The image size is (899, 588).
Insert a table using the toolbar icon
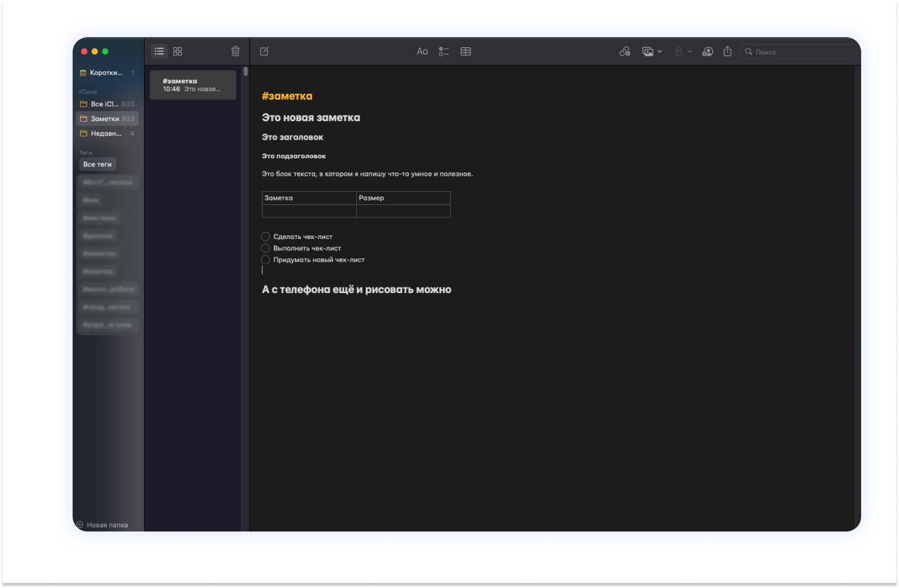(466, 52)
